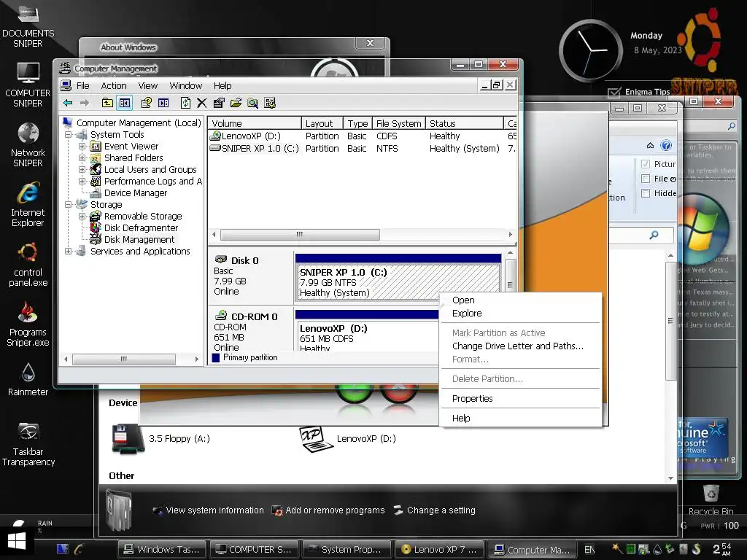
Task: Click Add or remove programs link
Action: pyautogui.click(x=328, y=510)
